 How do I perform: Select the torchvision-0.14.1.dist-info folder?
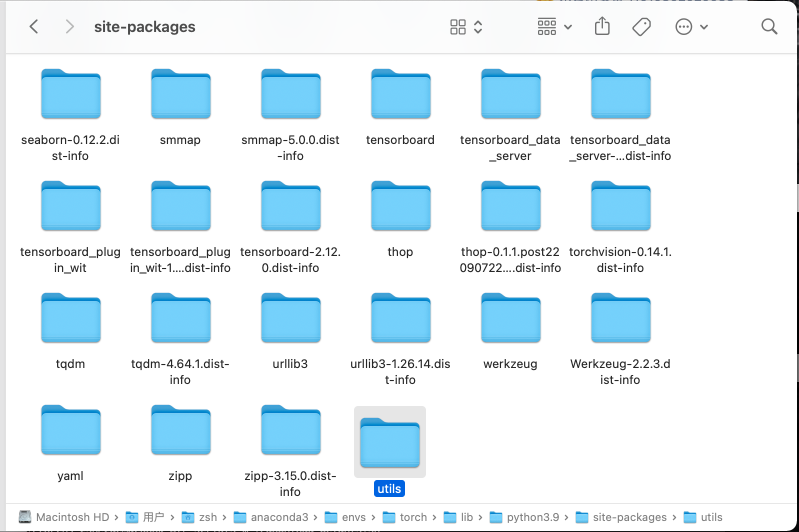coord(620,206)
